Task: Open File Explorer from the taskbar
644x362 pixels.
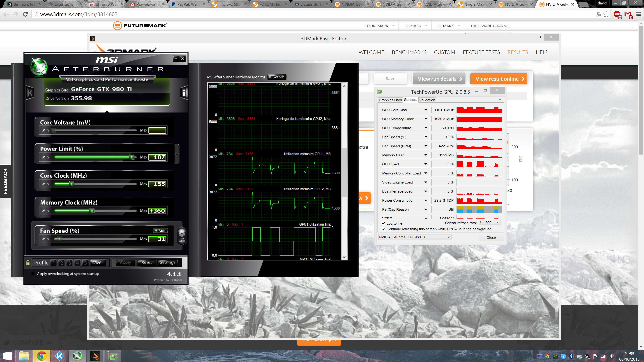Action: point(24,356)
